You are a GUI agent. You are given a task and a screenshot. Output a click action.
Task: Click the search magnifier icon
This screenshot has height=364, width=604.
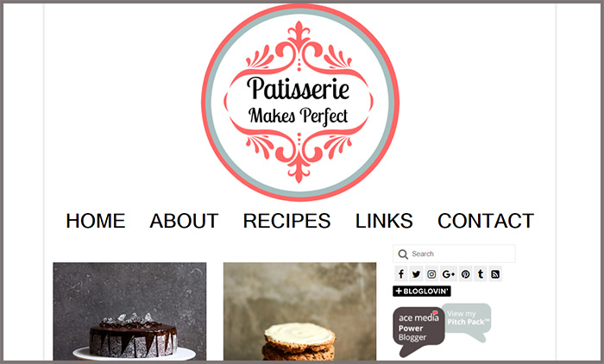coord(403,254)
